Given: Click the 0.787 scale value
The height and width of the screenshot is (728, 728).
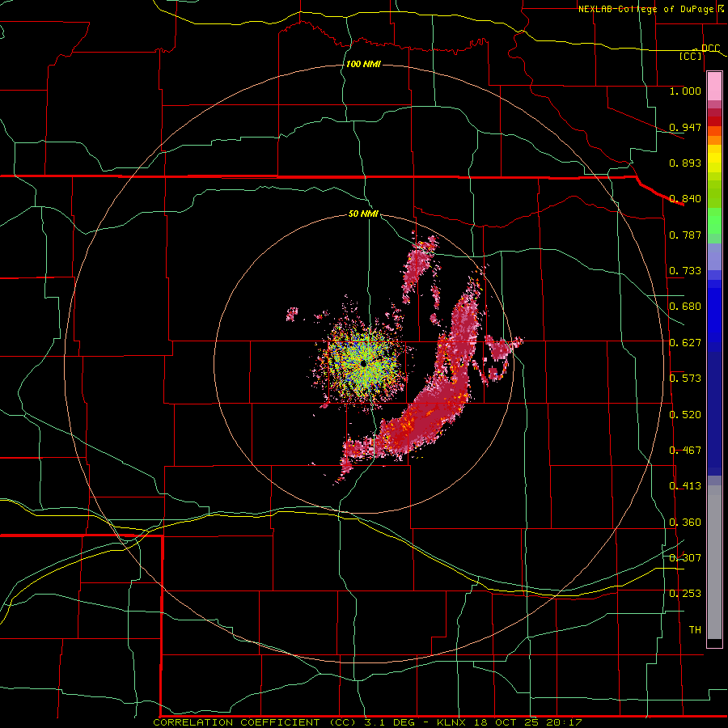Looking at the screenshot, I should [x=685, y=235].
